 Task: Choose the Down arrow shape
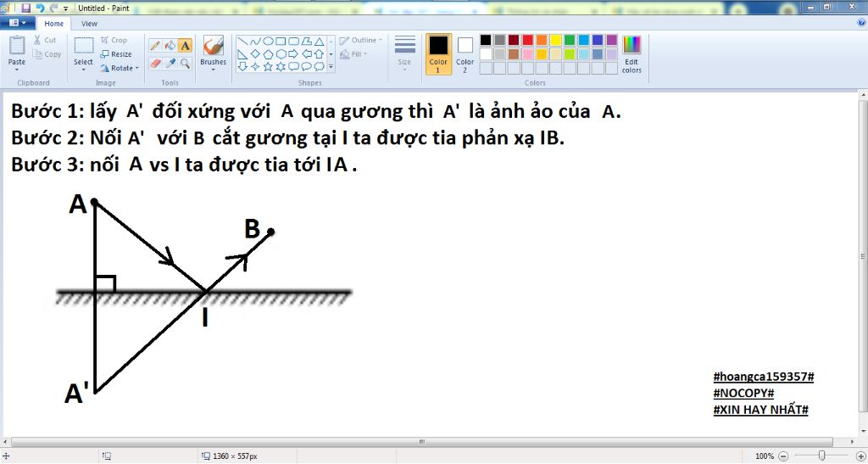coord(242,66)
